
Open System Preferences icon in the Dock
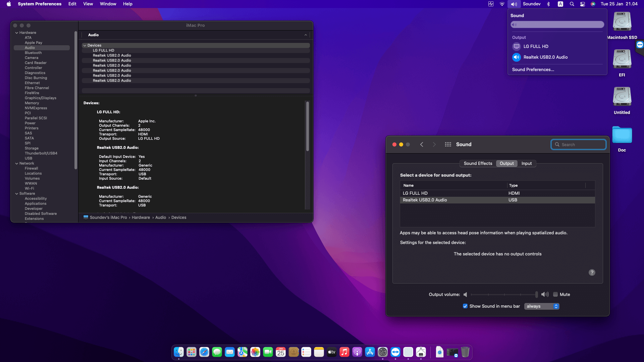(x=382, y=352)
